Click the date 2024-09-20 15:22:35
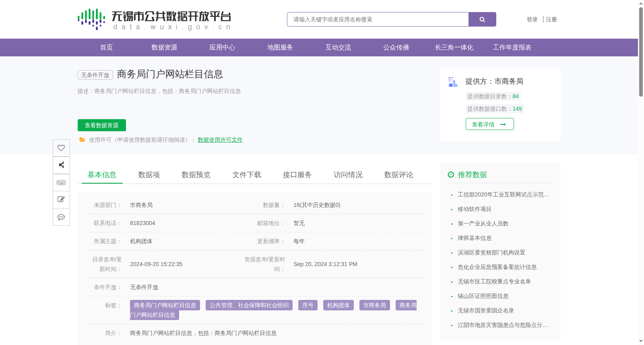Viewport: 644px width, 345px height. [156, 264]
